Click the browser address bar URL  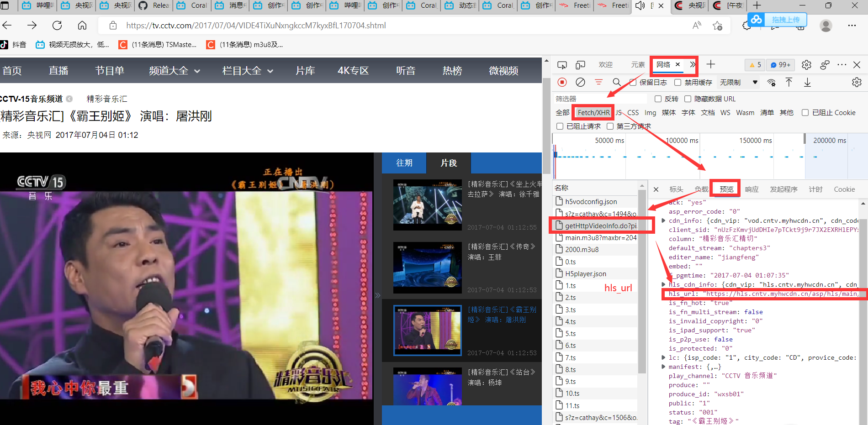(256, 26)
